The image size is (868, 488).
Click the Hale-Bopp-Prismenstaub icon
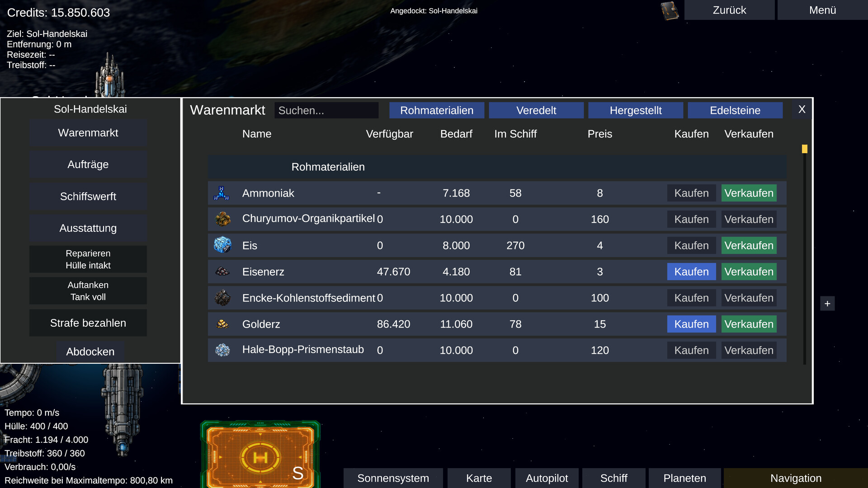222,350
